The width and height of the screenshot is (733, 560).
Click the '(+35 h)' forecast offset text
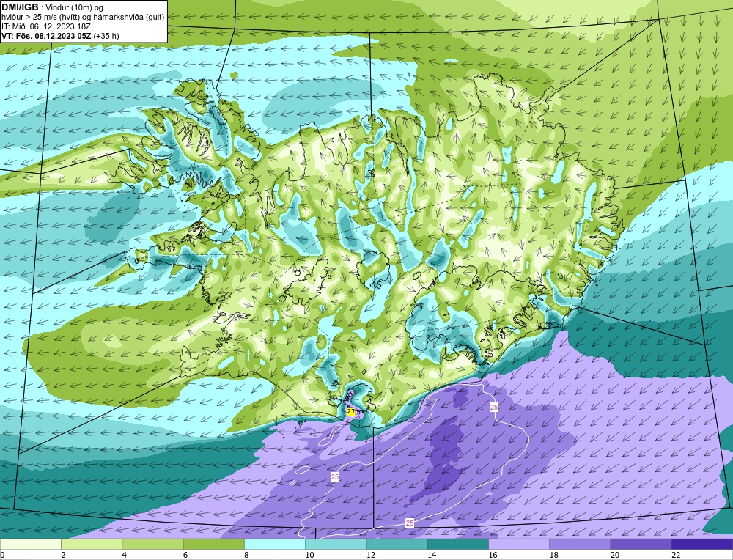106,36
